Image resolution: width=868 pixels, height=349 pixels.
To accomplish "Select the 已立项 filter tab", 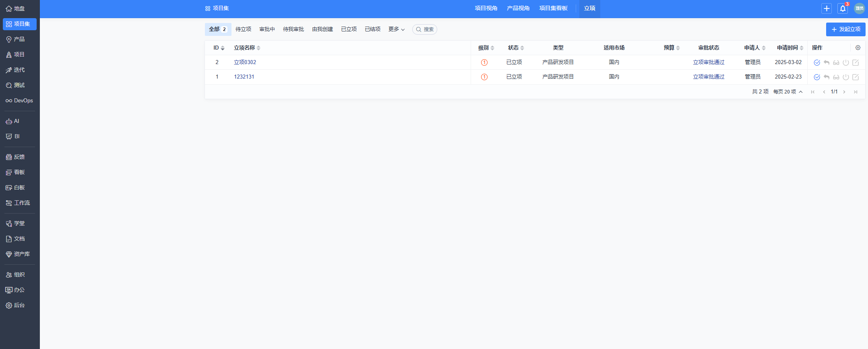I will [349, 29].
